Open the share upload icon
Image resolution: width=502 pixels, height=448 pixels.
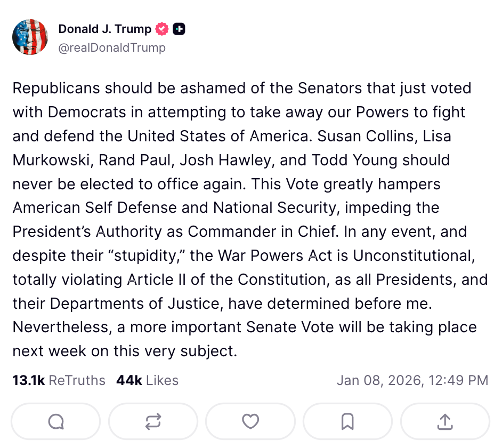444,422
